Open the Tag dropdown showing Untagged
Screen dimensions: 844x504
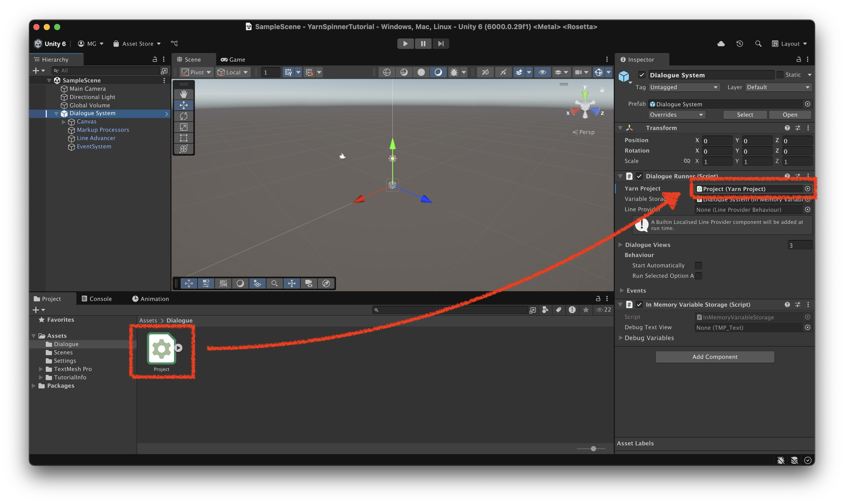point(684,87)
